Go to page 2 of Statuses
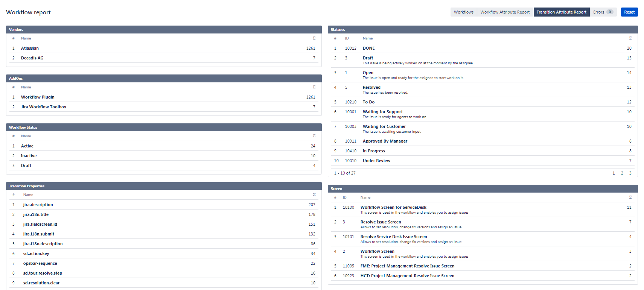This screenshot has width=644, height=290. (622, 173)
